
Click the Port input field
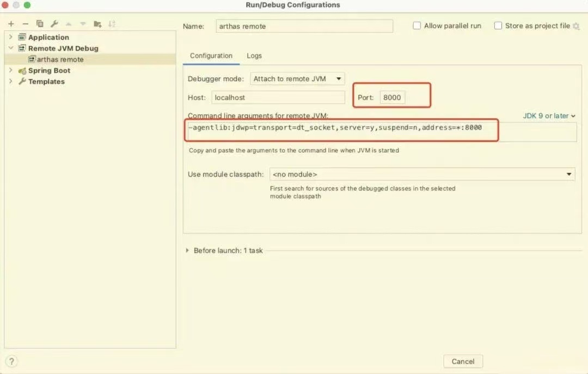392,97
